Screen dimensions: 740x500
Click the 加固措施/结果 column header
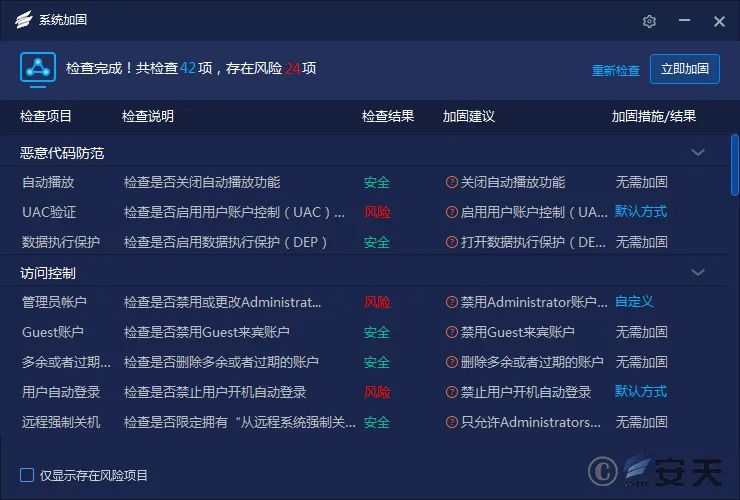point(654,116)
